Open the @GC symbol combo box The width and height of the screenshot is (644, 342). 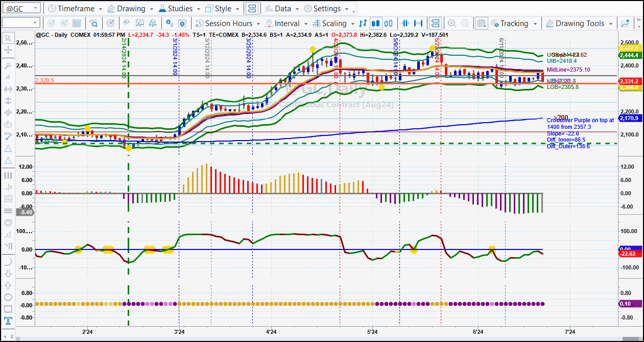tap(21, 9)
